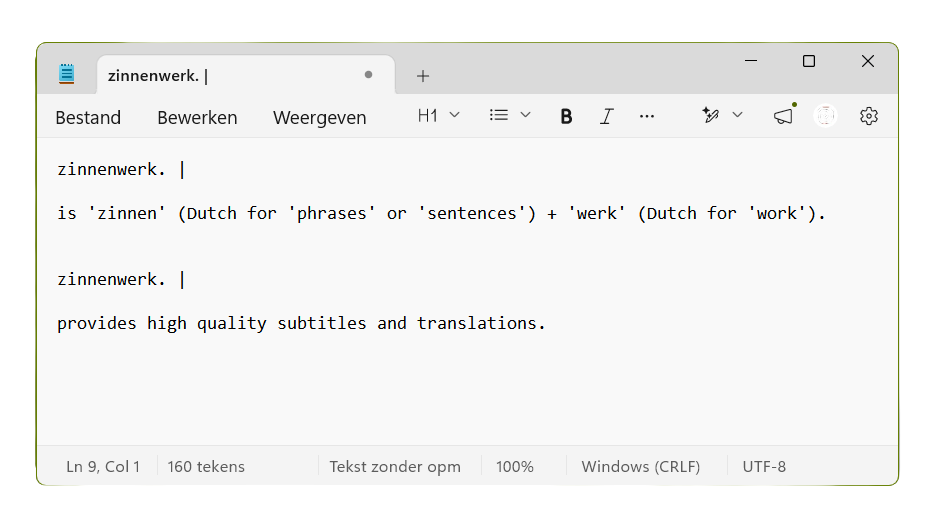Expand the heading level dropdown arrow
This screenshot has width=940, height=512.
[x=454, y=115]
